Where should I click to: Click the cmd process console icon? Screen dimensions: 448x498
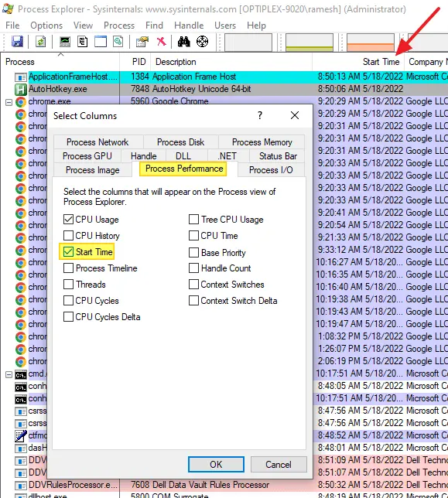(21, 375)
